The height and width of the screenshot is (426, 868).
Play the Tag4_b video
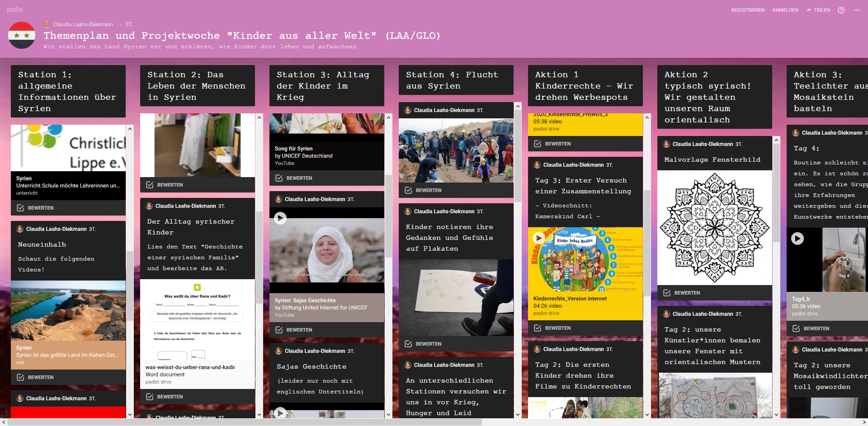797,238
